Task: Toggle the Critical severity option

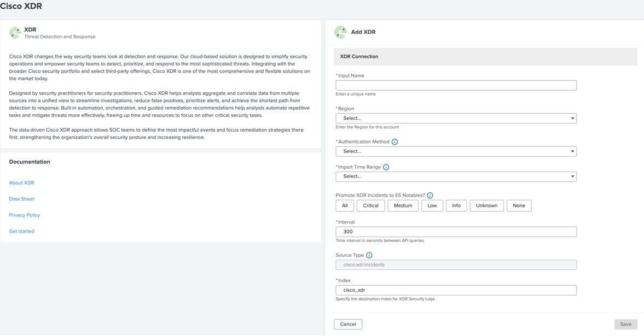Action: tap(370, 206)
